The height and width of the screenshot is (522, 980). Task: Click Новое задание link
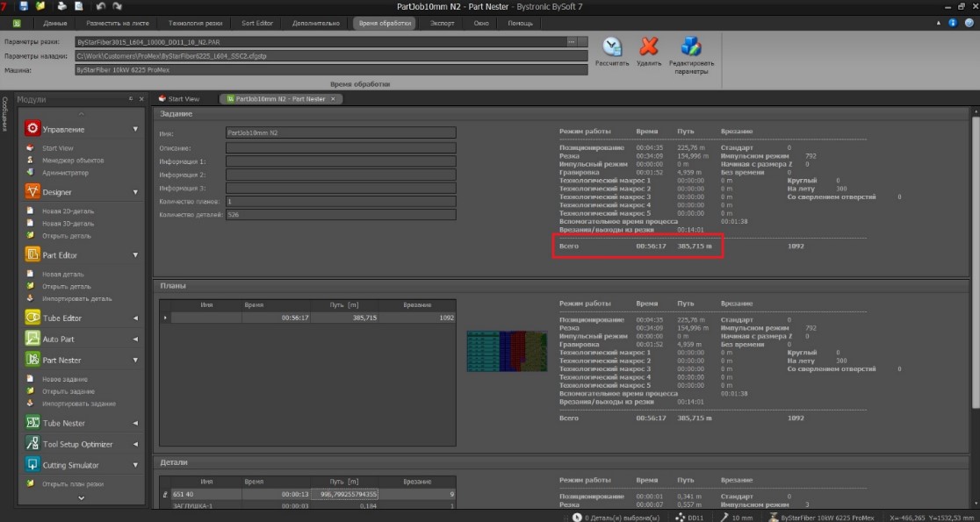click(x=64, y=379)
